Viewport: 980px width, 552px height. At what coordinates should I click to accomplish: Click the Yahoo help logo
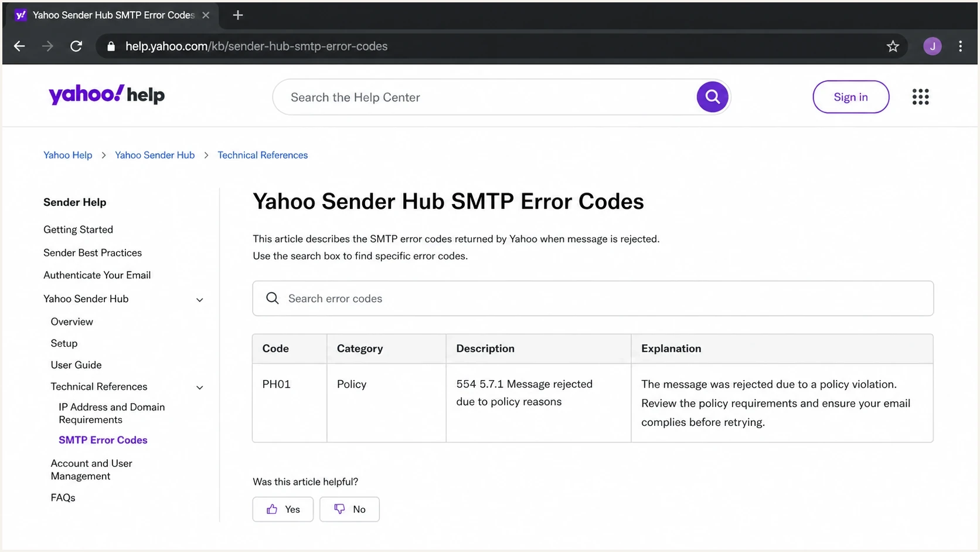click(107, 95)
